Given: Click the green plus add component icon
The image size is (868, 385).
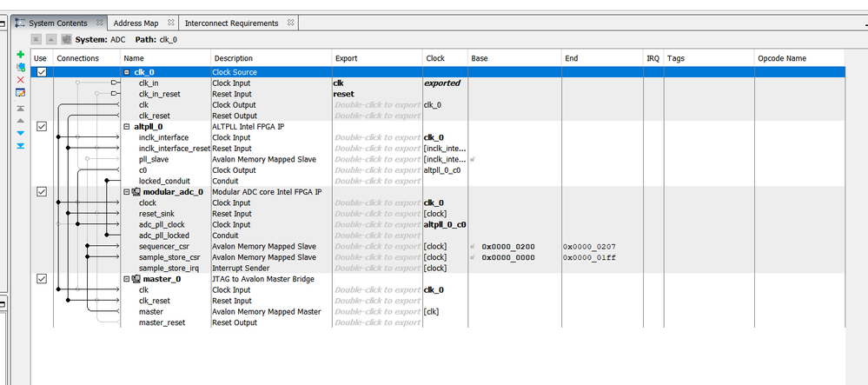Looking at the screenshot, I should click(x=21, y=54).
